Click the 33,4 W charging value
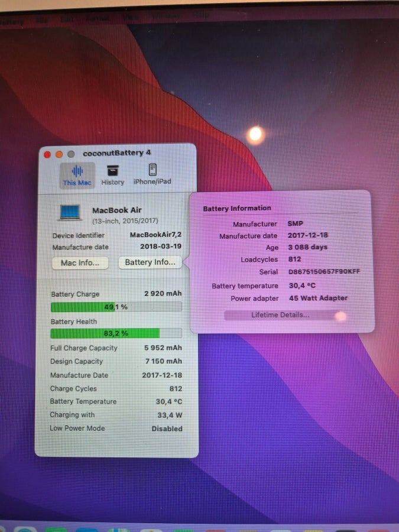Viewport: 399px width, 532px height. [170, 416]
